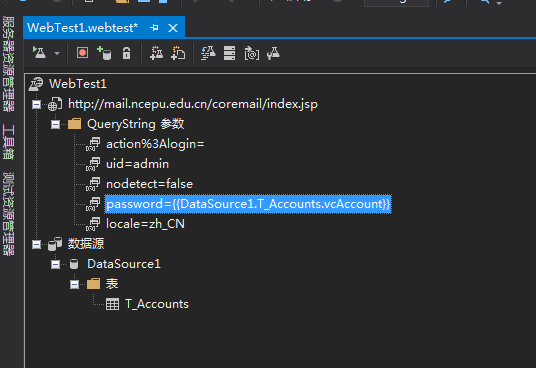This screenshot has width=536, height=368.
Task: Add a data source via toolbar icon
Action: click(104, 53)
